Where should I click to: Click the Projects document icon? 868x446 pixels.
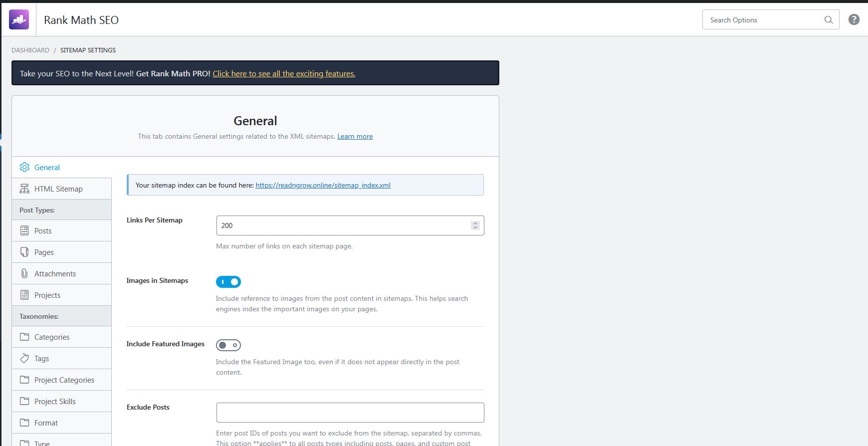click(24, 295)
